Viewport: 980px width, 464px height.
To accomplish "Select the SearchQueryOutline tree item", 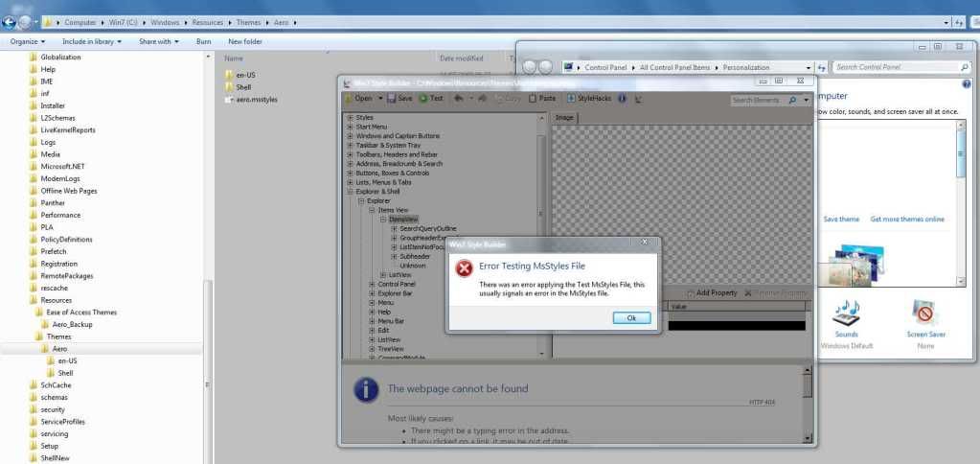I will point(428,228).
